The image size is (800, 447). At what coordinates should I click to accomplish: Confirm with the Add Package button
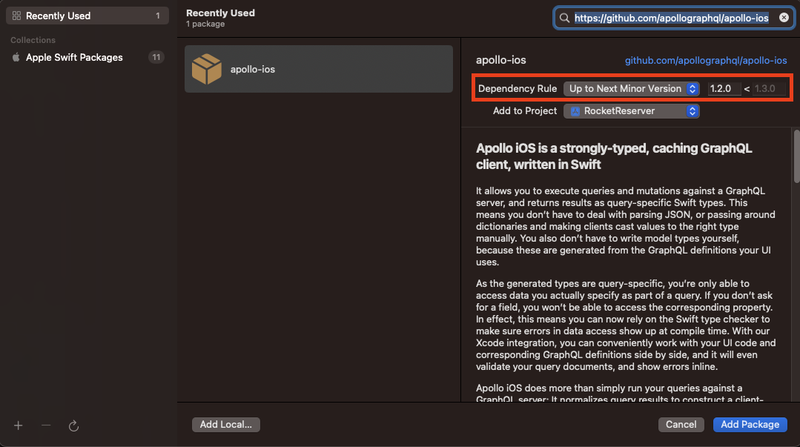[x=752, y=425]
